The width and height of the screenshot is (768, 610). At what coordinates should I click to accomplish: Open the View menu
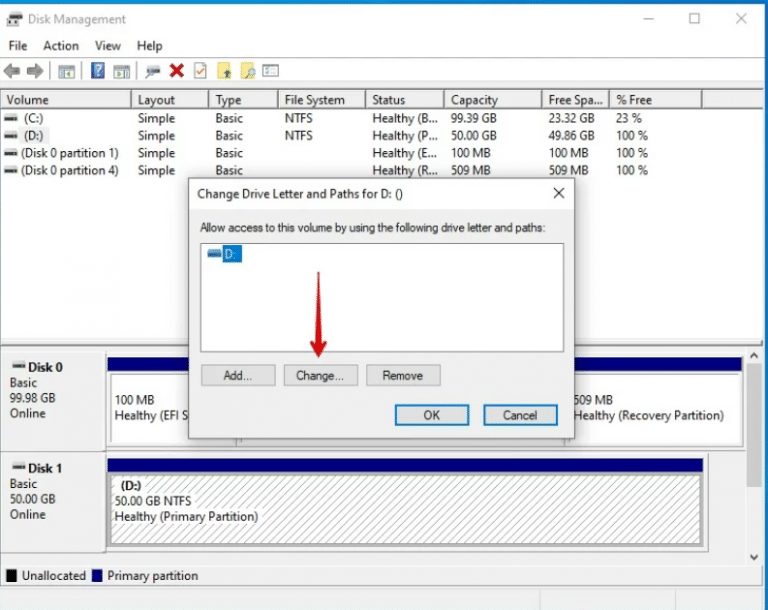point(108,46)
